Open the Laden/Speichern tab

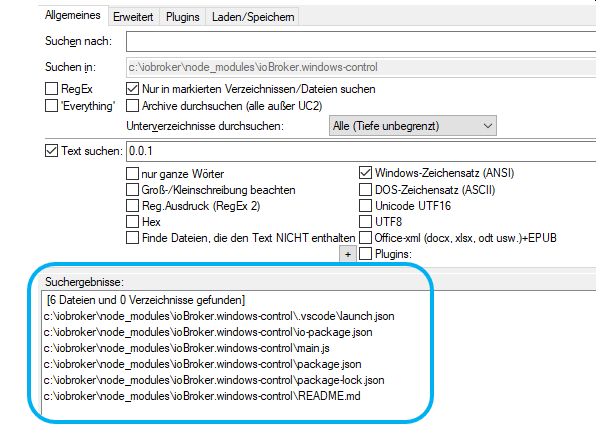(253, 17)
